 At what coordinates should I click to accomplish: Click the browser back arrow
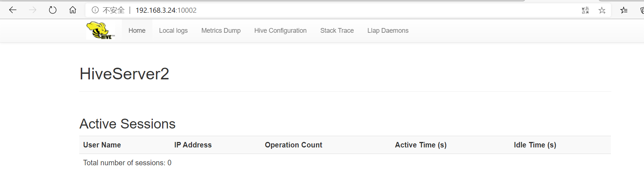click(x=13, y=10)
